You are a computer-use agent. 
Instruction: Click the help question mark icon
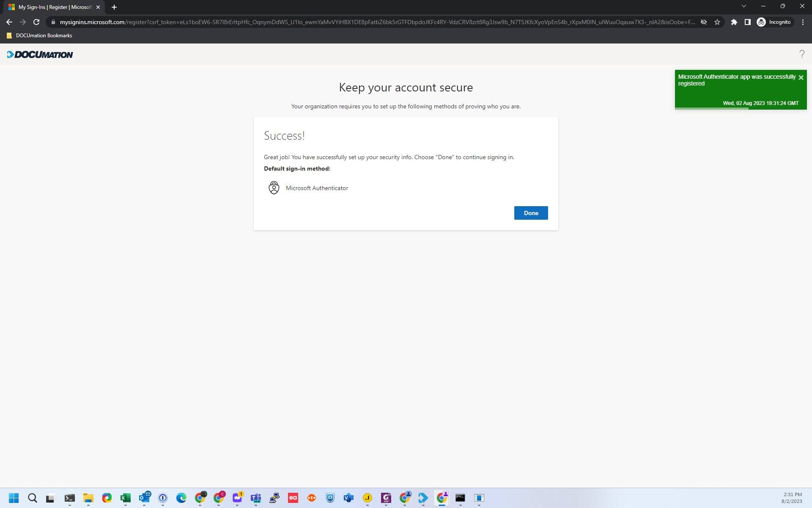click(801, 54)
